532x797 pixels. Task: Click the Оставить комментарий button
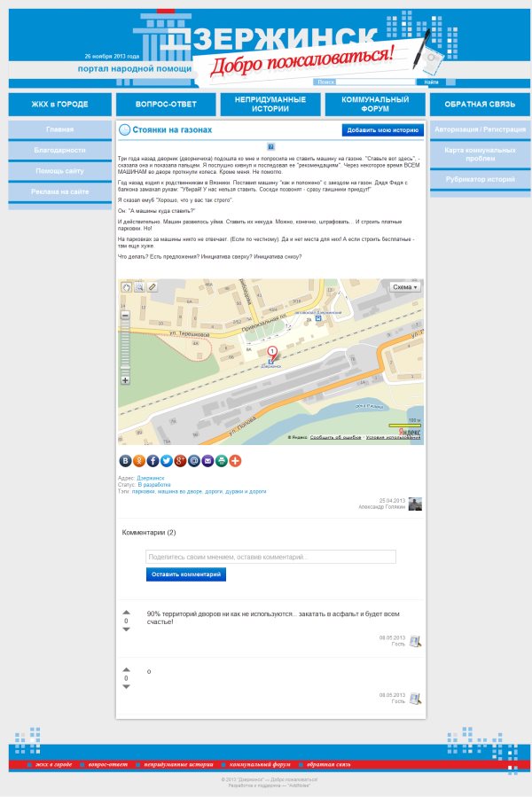click(186, 574)
